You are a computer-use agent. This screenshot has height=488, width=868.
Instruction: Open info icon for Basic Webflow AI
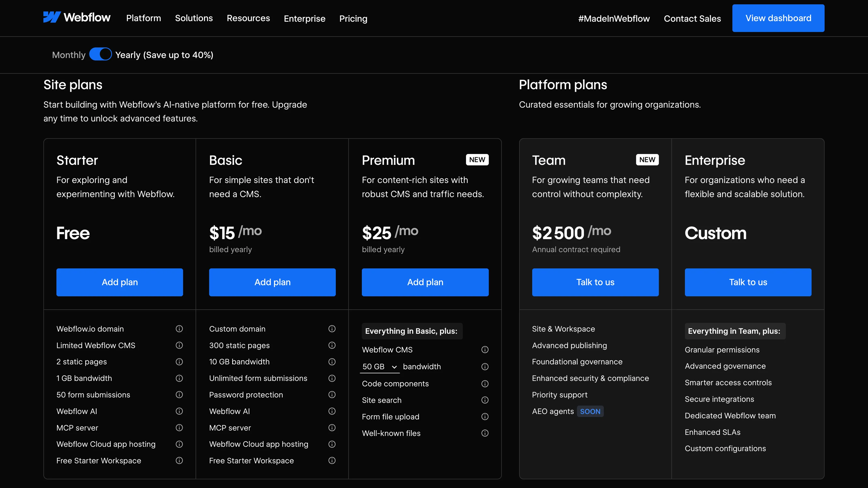(332, 411)
